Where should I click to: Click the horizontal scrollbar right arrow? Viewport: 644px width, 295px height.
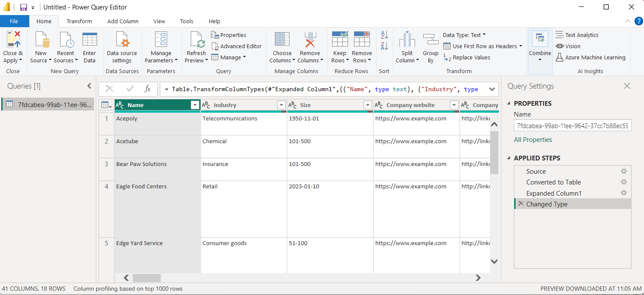[478, 278]
